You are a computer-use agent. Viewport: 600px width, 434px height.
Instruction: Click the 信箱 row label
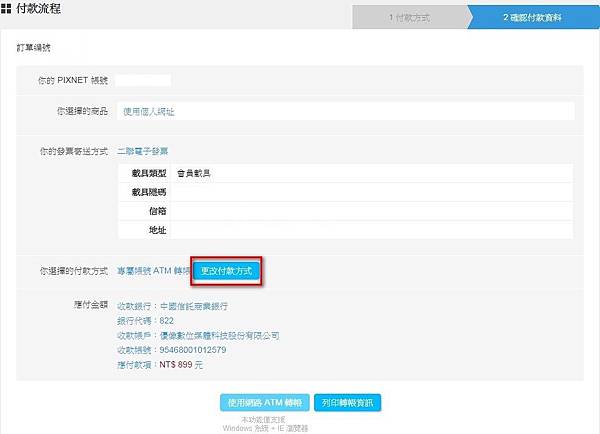(158, 211)
